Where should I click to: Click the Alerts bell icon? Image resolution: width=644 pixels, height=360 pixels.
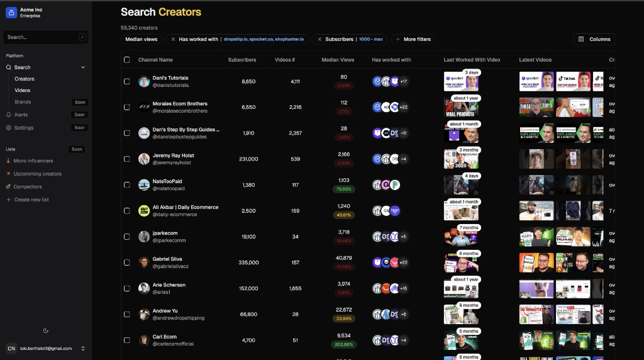tap(9, 115)
